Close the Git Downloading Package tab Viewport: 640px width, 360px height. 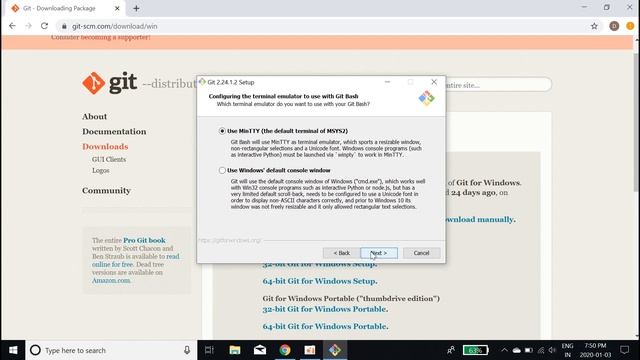pos(117,8)
